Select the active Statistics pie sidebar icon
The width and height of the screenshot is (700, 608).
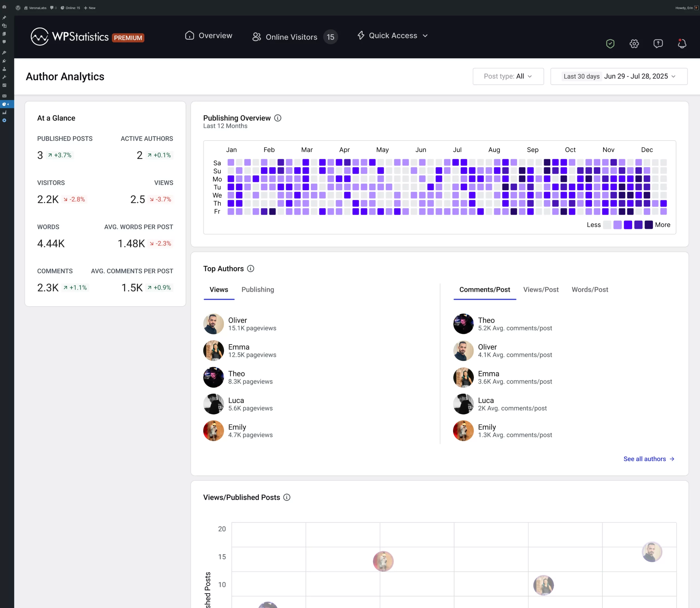(4, 104)
